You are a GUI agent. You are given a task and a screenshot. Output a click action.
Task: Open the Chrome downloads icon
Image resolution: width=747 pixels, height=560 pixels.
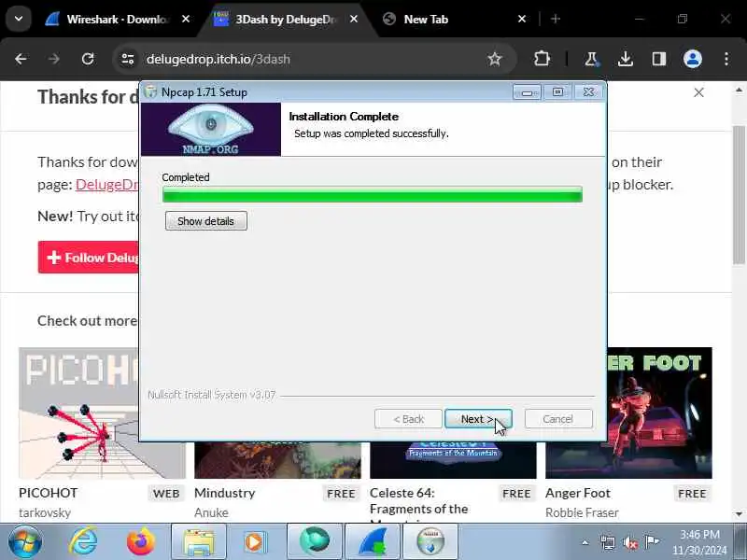[625, 59]
